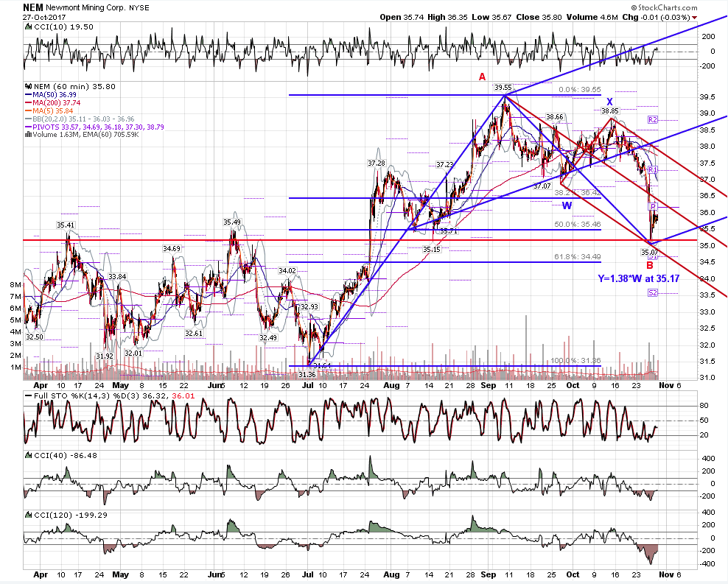
Task: Open the StockCharts.com link
Action: [x=664, y=7]
